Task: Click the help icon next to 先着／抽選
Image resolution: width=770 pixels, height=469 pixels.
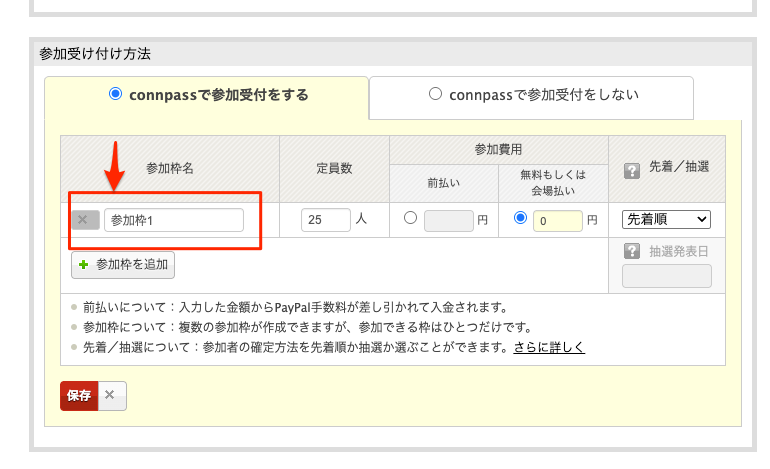Action: 632,171
